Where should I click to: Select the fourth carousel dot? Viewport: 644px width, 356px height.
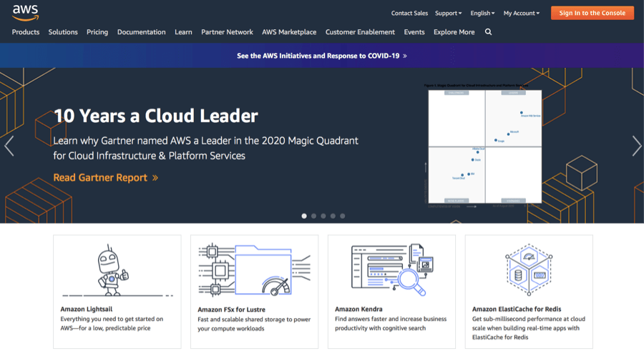pyautogui.click(x=333, y=216)
